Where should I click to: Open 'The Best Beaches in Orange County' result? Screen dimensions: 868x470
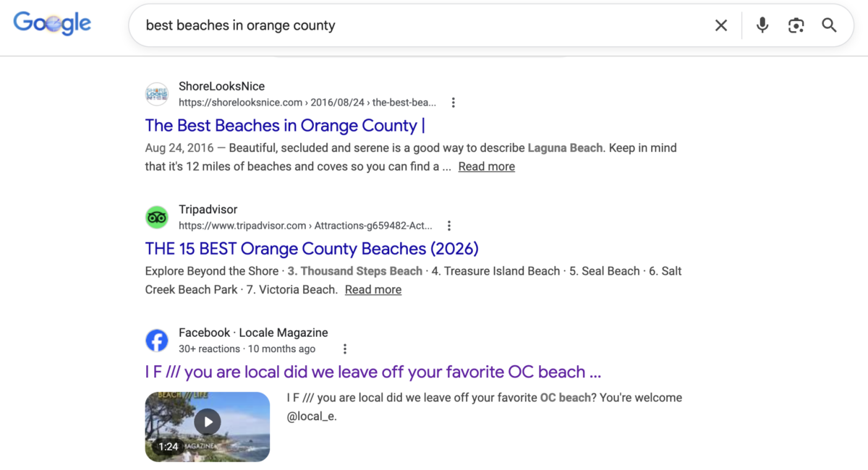pyautogui.click(x=285, y=125)
